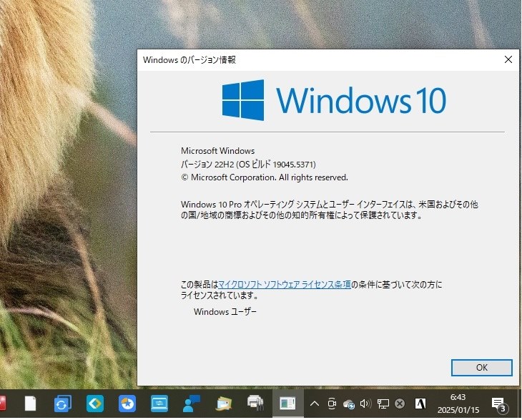This screenshot has height=420, width=522.
Task: Open the printer/scanner taskbar app
Action: pos(255,403)
